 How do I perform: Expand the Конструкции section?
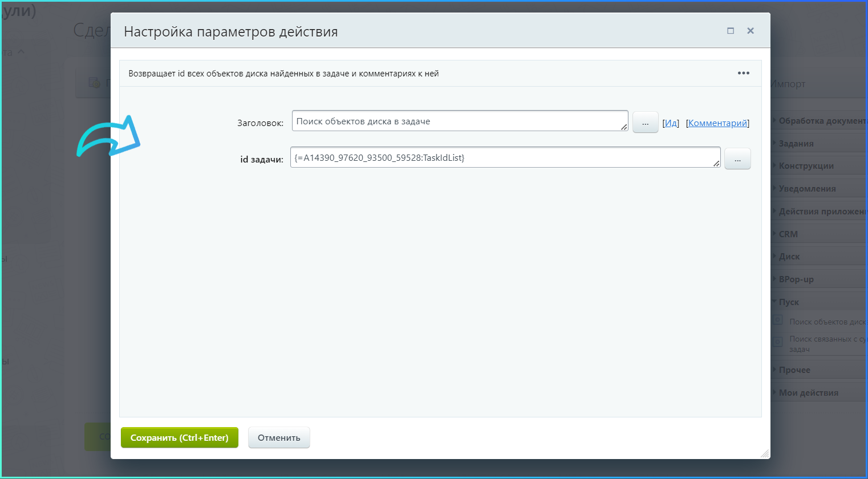[806, 166]
